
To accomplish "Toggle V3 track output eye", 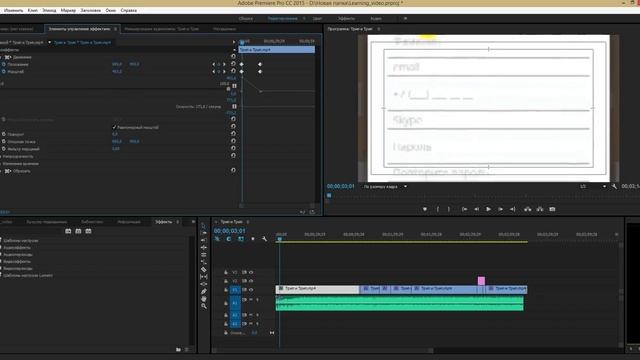I will [251, 272].
